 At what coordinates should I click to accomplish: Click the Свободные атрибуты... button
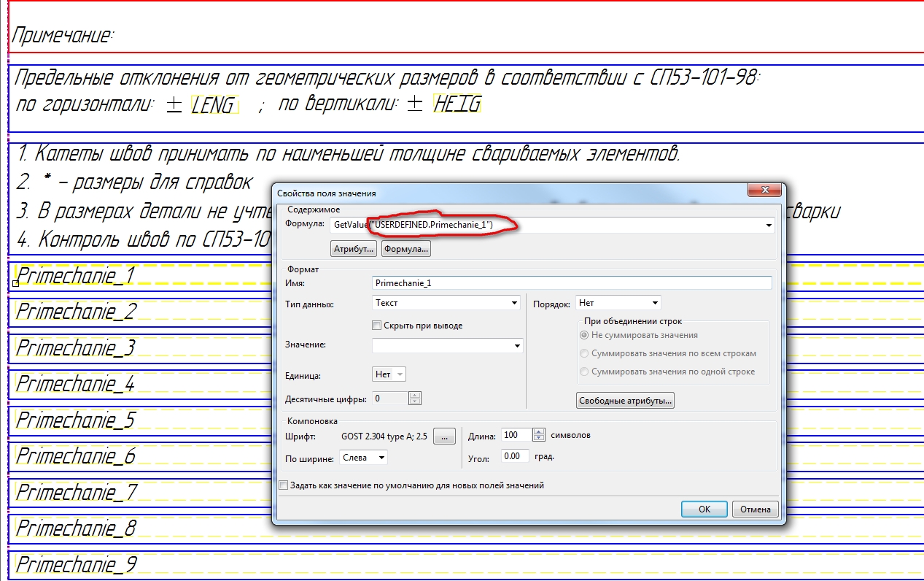coord(625,401)
